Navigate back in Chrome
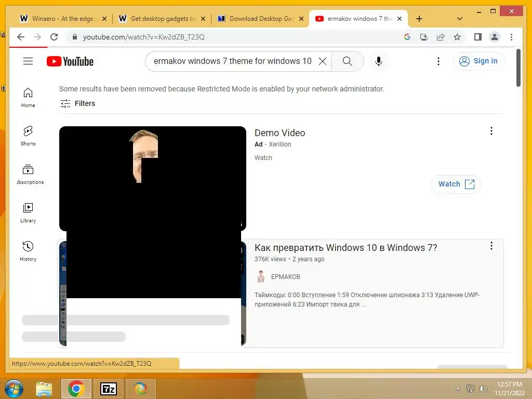 [21, 37]
